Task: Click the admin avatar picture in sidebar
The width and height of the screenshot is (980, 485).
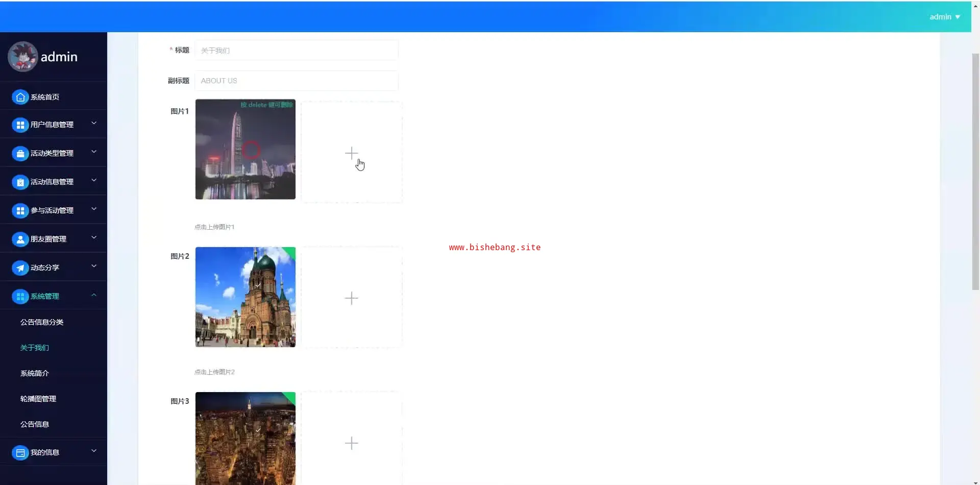Action: pyautogui.click(x=22, y=57)
